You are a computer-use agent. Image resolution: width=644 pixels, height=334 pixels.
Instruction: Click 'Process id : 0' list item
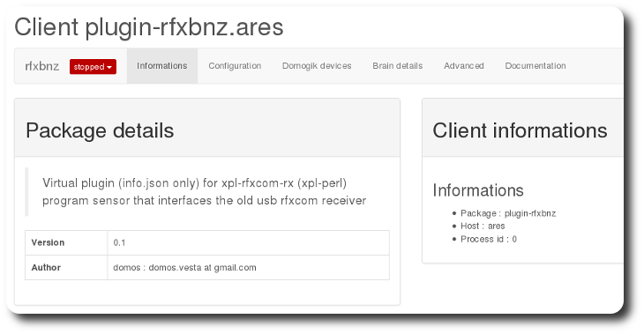489,239
